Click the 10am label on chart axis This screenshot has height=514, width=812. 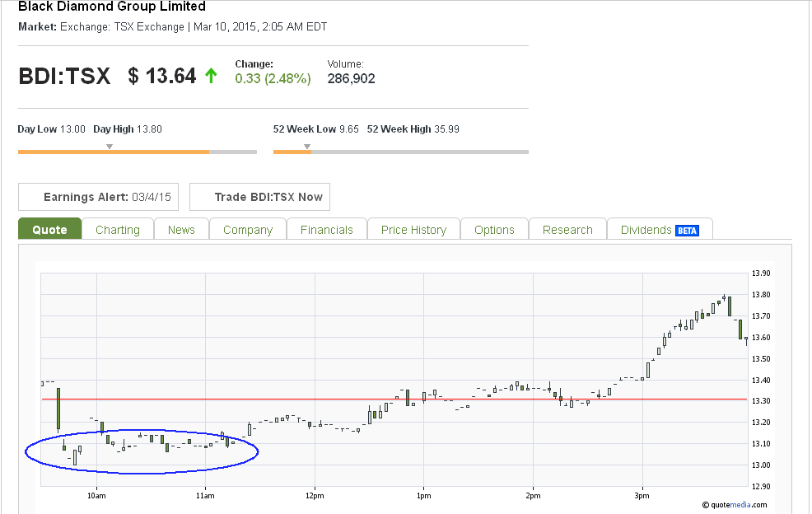point(96,496)
